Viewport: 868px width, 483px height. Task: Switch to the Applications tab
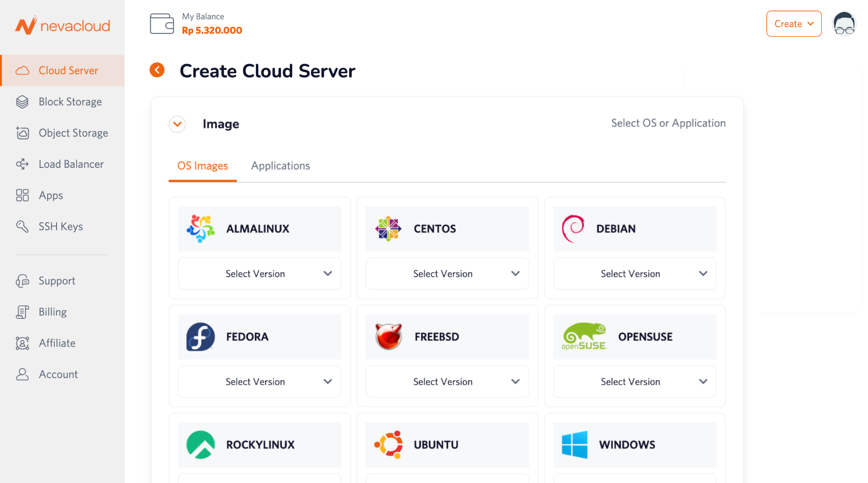coord(280,166)
